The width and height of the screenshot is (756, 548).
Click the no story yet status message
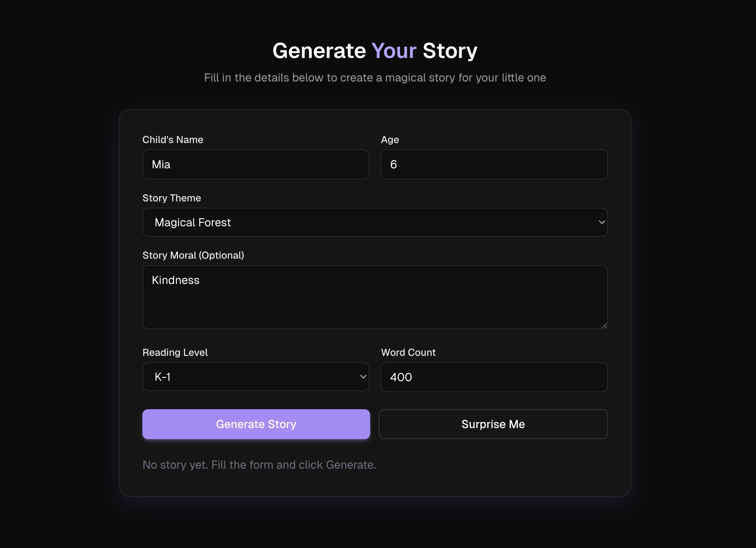(x=259, y=464)
